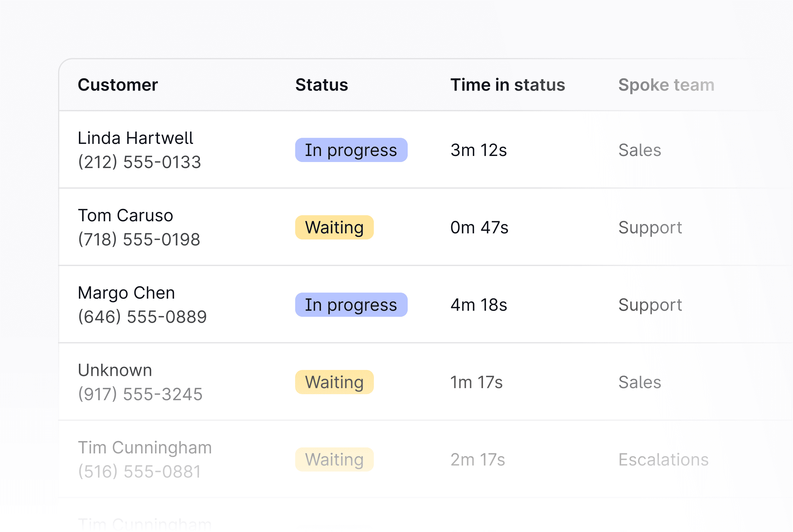Click phone number (212) 555-0133

(x=139, y=162)
